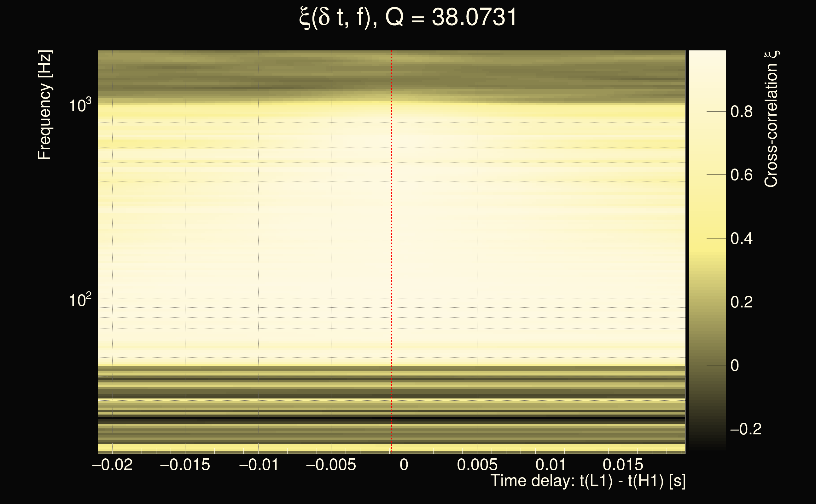Click the −0.005 time delay tick label

[x=331, y=465]
